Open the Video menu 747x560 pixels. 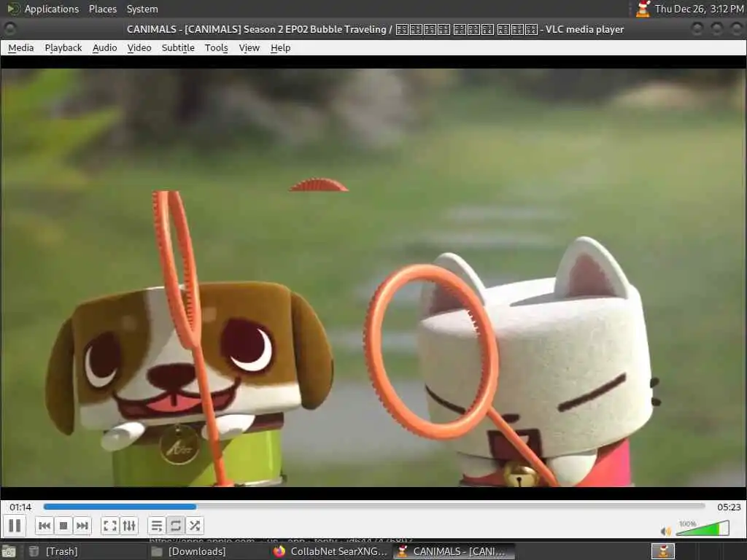[139, 47]
